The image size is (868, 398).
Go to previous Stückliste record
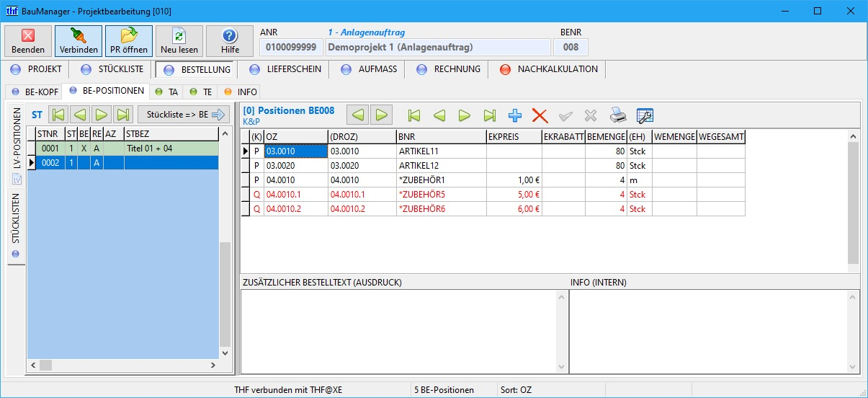80,115
